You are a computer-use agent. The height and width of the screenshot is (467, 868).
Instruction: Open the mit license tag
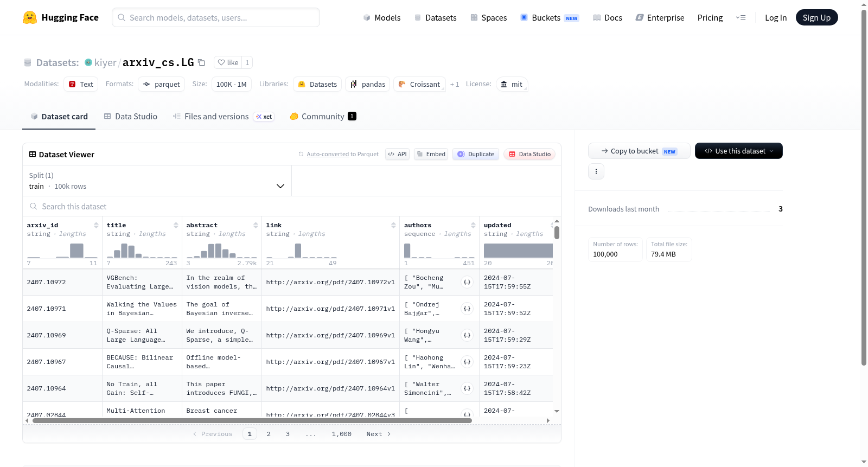click(512, 84)
